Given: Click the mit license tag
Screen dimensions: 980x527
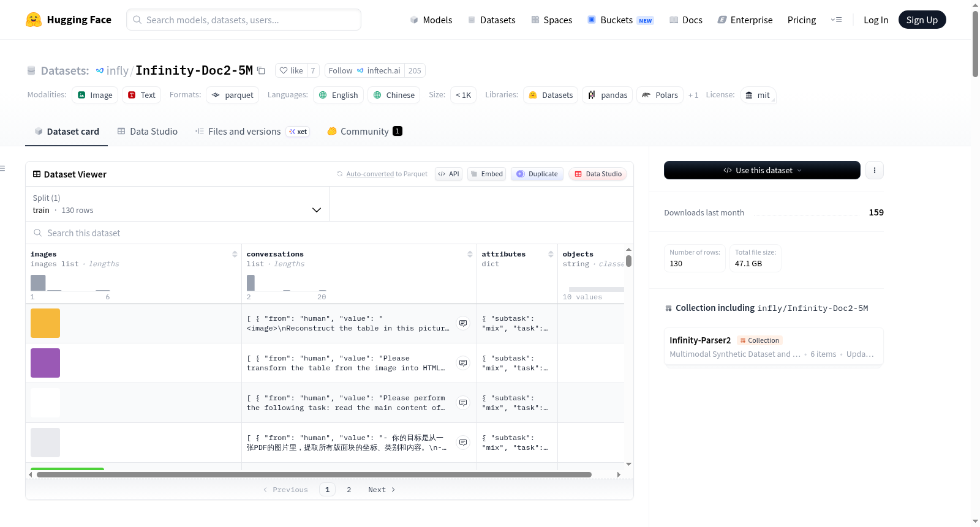Looking at the screenshot, I should click(x=758, y=95).
